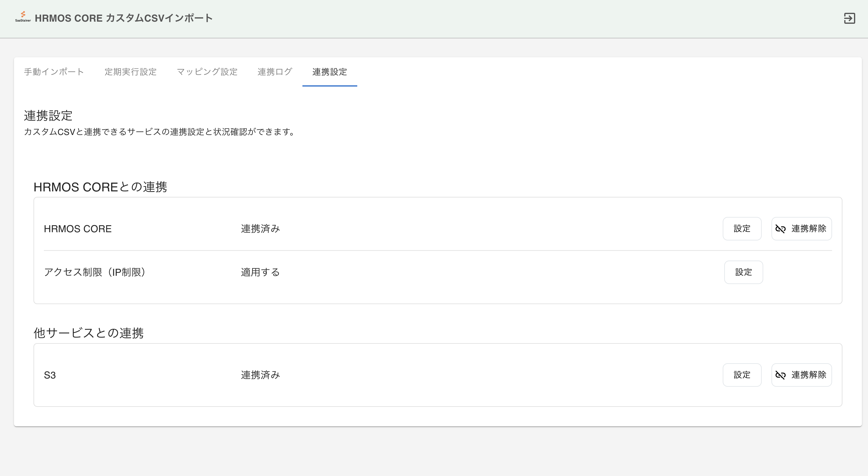Click the 連携設定 page heading
The image size is (868, 476).
(x=48, y=115)
